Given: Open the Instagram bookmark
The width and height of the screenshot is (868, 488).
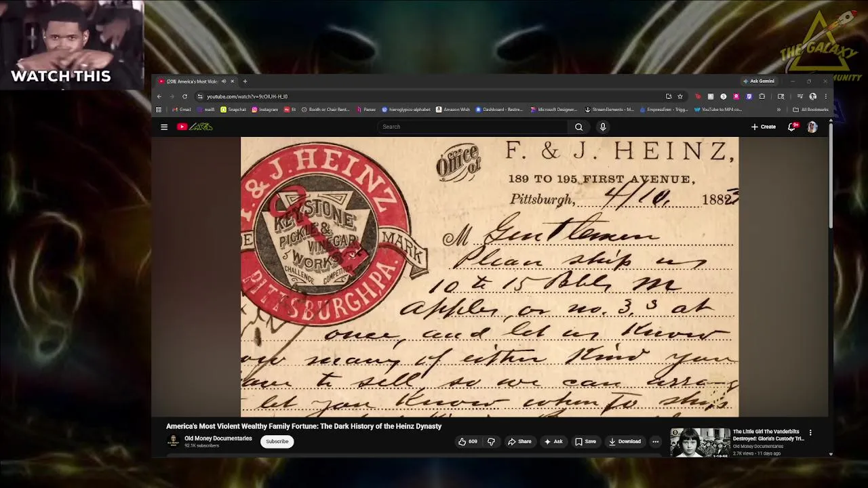Looking at the screenshot, I should pyautogui.click(x=265, y=109).
